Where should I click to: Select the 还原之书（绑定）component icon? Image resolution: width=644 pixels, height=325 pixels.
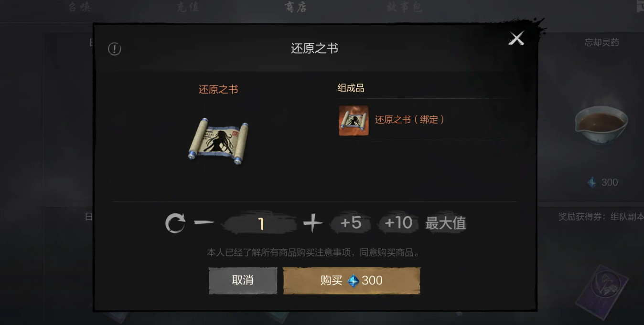click(354, 120)
